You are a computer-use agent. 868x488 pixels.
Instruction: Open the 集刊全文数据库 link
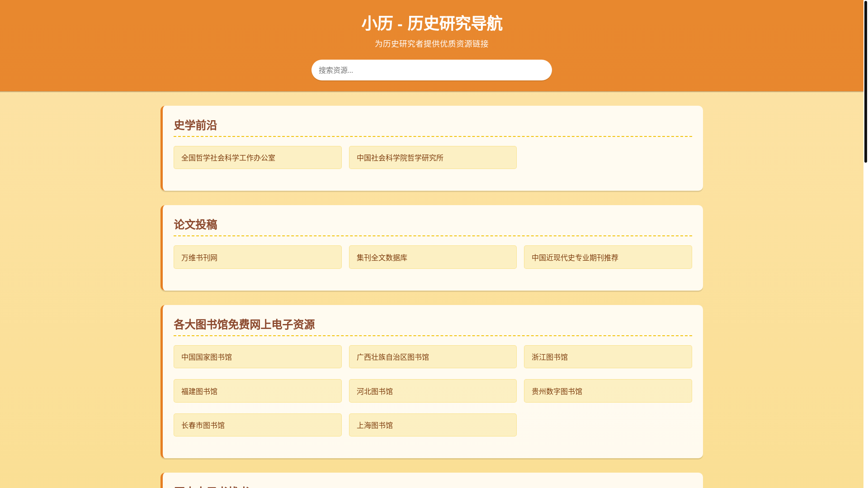[x=433, y=257]
